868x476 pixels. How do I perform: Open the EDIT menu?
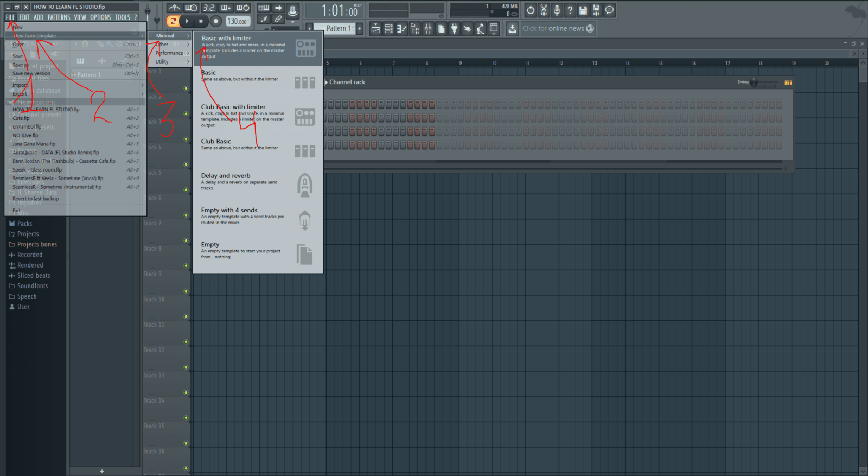click(24, 17)
